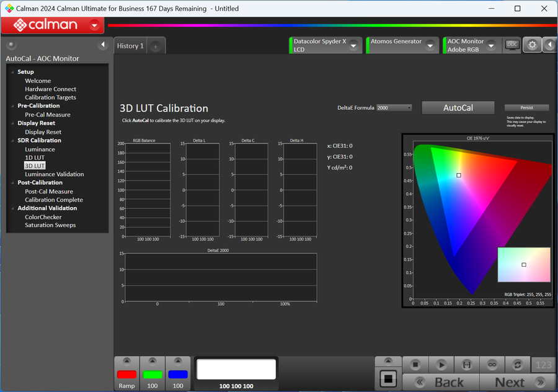558x392 pixels.
Task: Open the Display Reset child step
Action: [43, 132]
